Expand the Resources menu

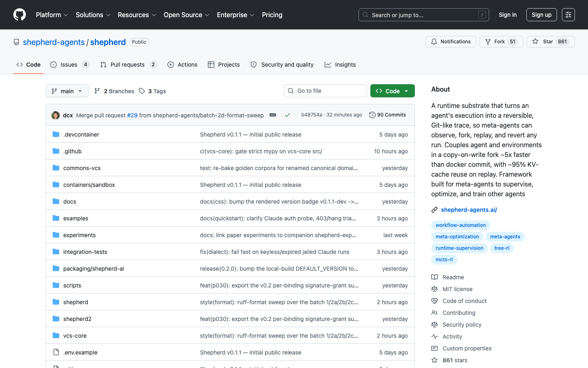137,15
